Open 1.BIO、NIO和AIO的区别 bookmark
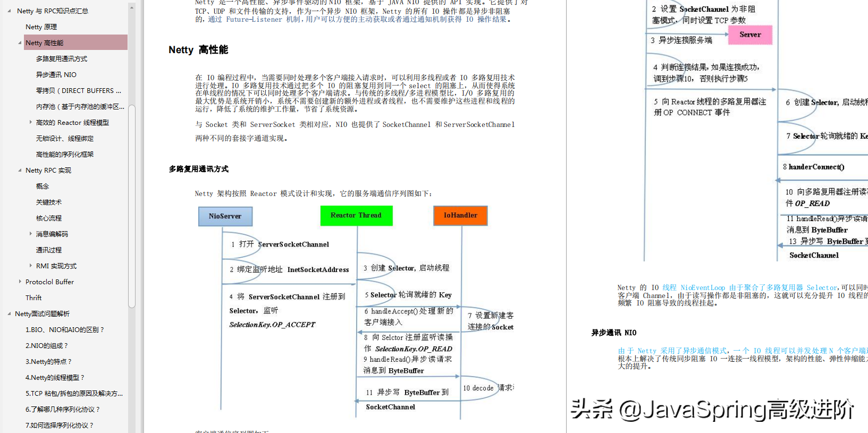 coord(64,329)
